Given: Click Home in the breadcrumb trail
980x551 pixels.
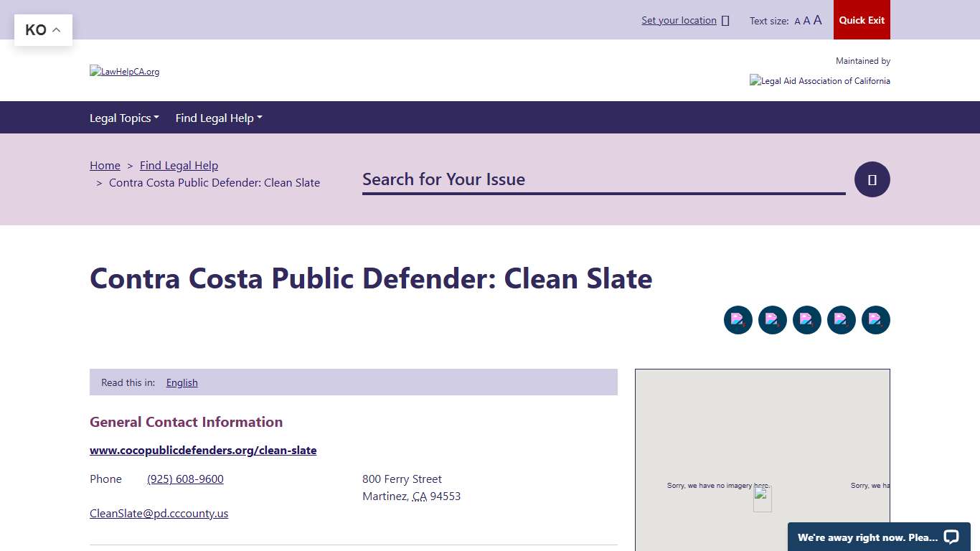Looking at the screenshot, I should click(x=105, y=165).
